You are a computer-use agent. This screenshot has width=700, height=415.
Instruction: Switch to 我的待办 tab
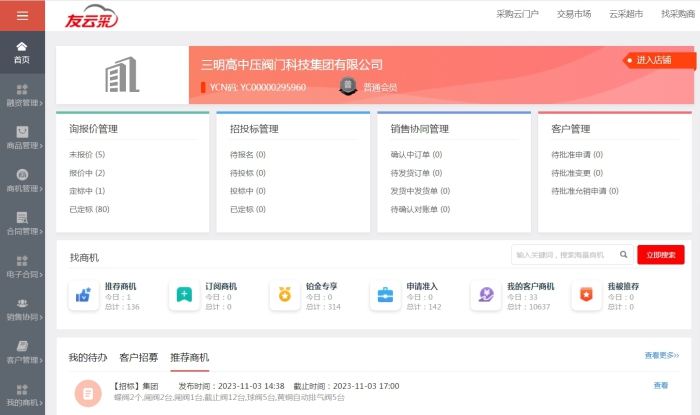[88, 357]
